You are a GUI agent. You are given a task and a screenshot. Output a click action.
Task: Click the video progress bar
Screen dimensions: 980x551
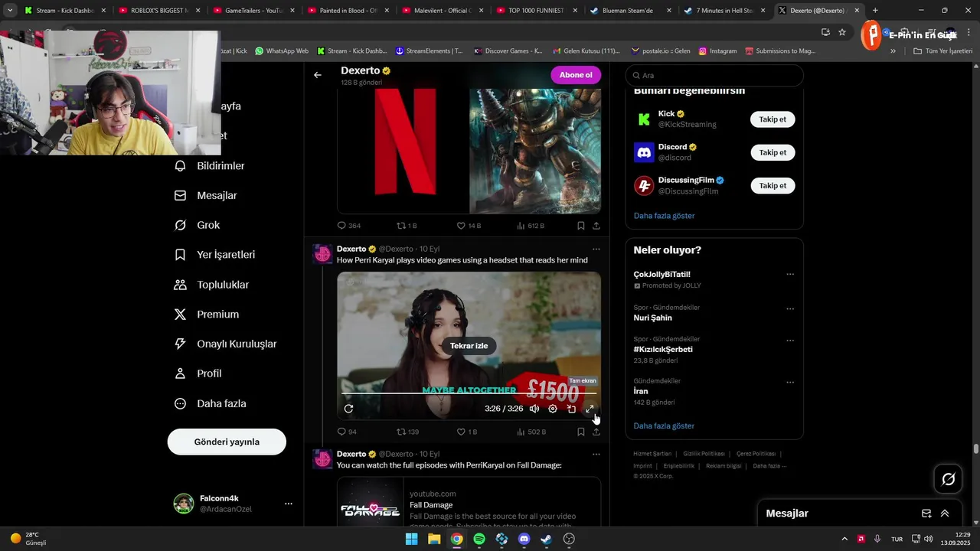[469, 394]
